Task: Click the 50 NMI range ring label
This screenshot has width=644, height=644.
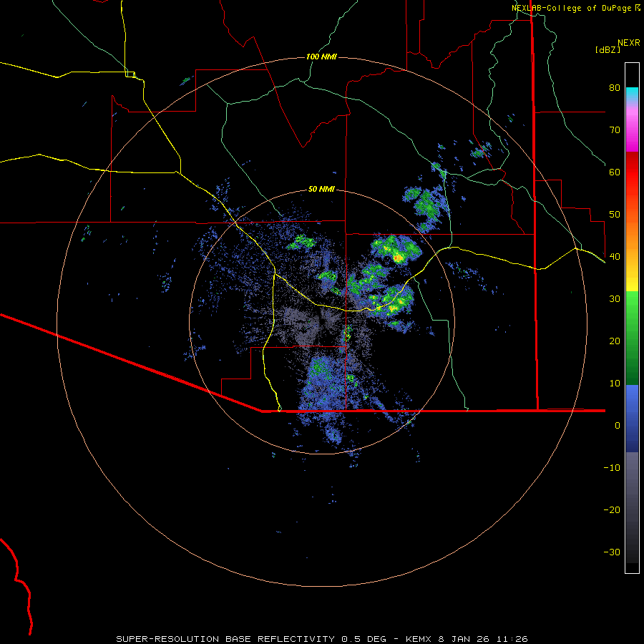Action: click(x=321, y=189)
